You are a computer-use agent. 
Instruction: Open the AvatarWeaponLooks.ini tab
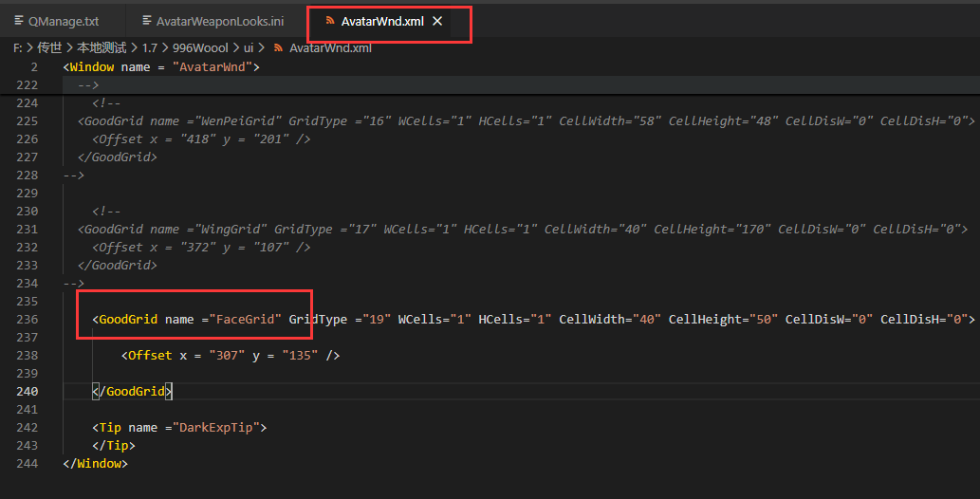pos(219,21)
